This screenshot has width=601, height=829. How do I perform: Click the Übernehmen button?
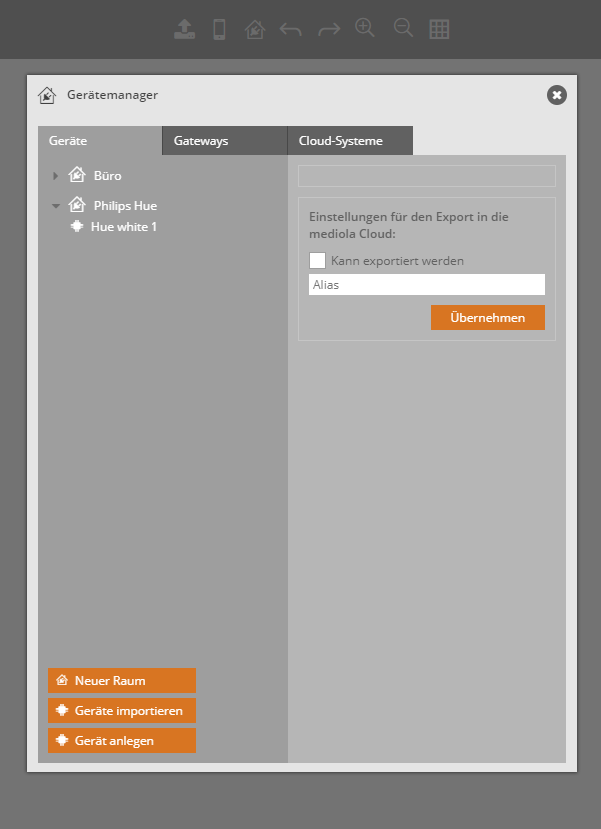tap(487, 317)
